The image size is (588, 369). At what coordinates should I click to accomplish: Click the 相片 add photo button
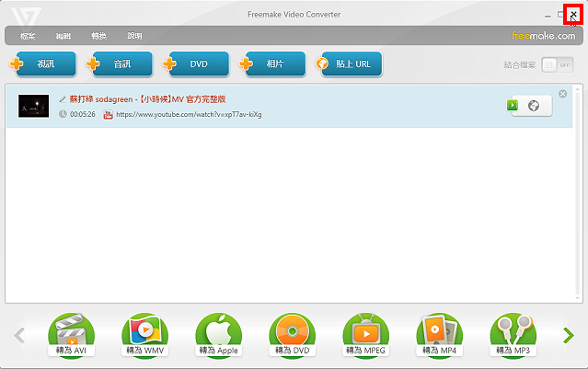(272, 64)
